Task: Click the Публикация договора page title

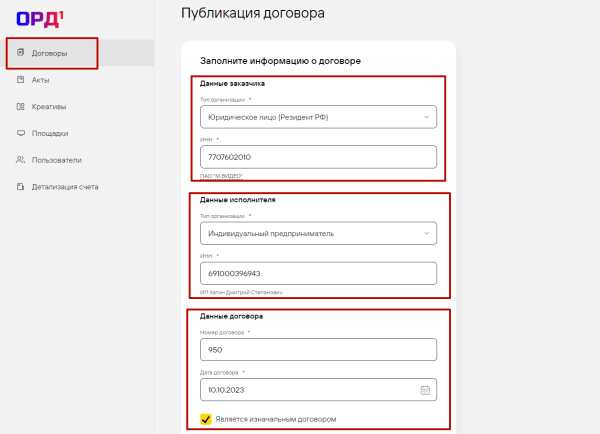Action: 253,13
